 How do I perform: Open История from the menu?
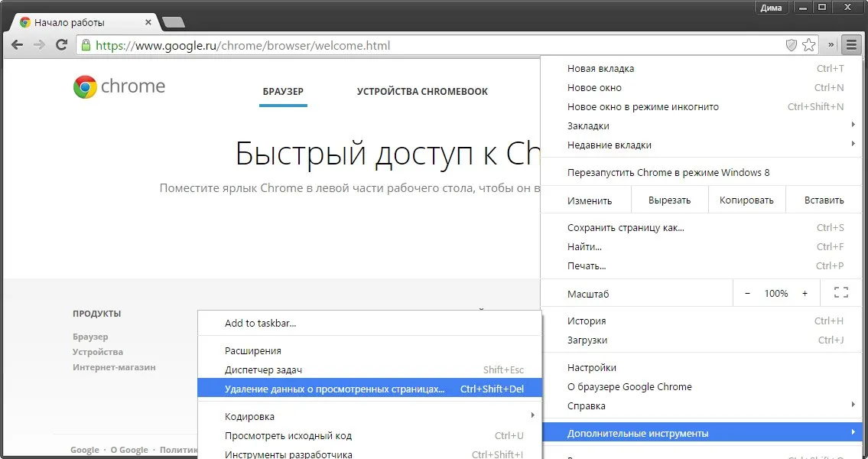(701, 321)
